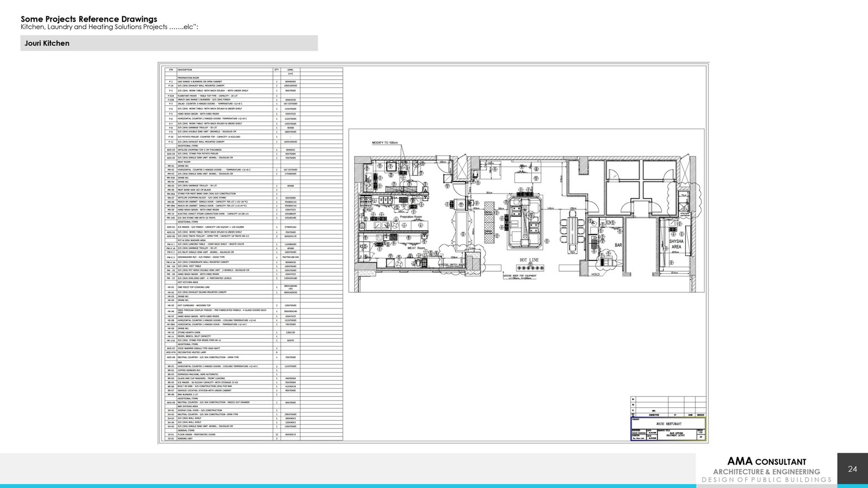Click the ARCHITECTURE & ENGINEERING tagline

(x=766, y=472)
